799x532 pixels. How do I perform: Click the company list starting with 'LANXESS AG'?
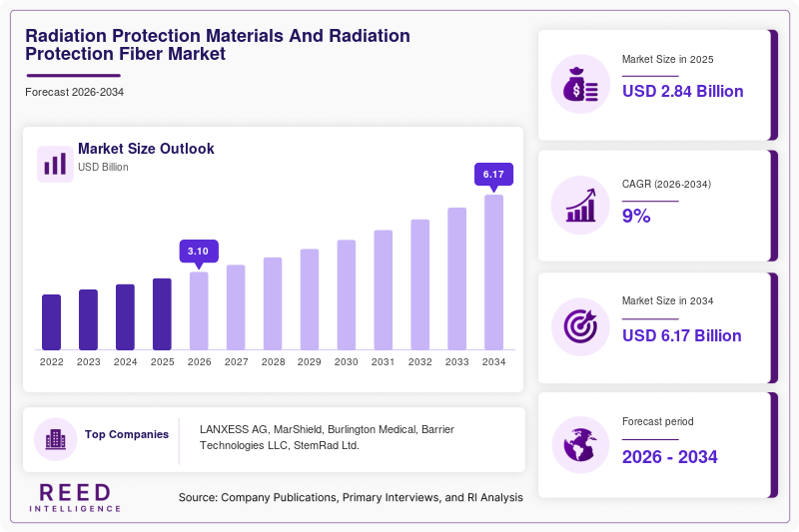coord(327,437)
